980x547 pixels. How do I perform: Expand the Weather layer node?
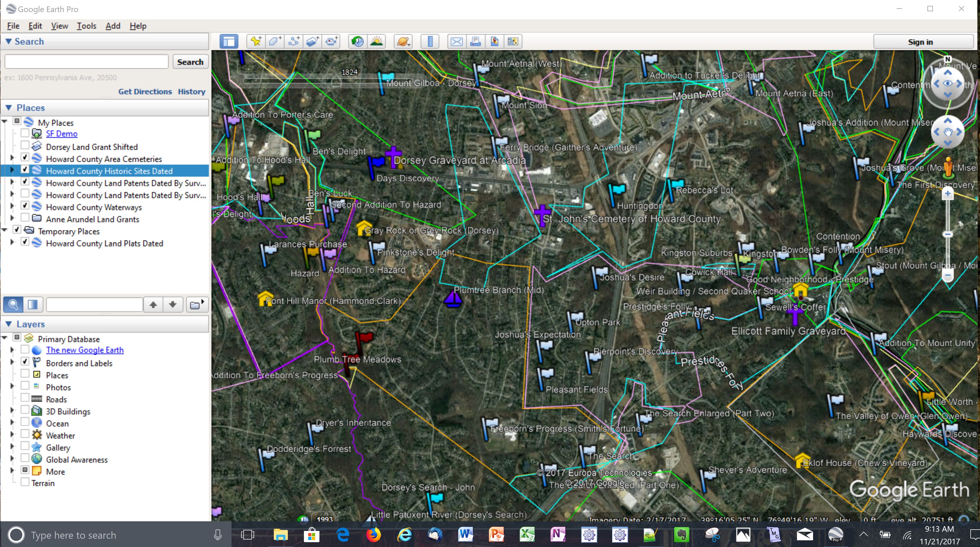(12, 434)
